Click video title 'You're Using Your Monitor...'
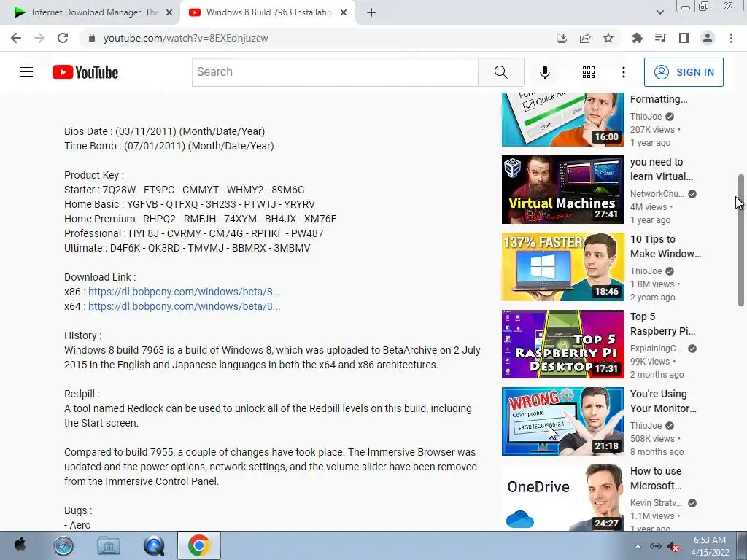This screenshot has width=747, height=560. (x=663, y=401)
